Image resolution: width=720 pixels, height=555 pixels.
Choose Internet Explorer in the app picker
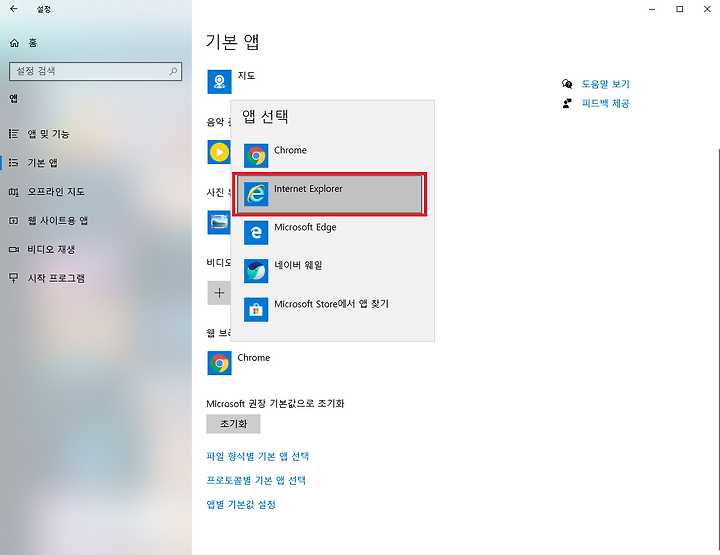coord(329,194)
